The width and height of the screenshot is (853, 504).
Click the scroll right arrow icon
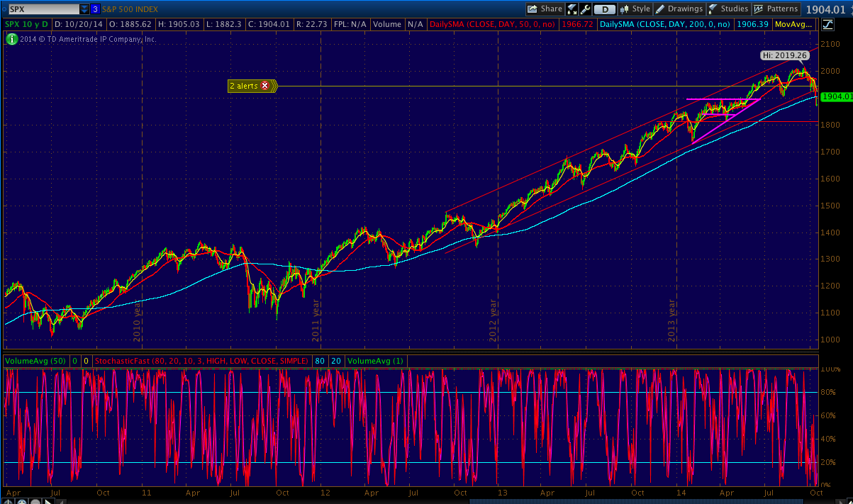click(48, 501)
